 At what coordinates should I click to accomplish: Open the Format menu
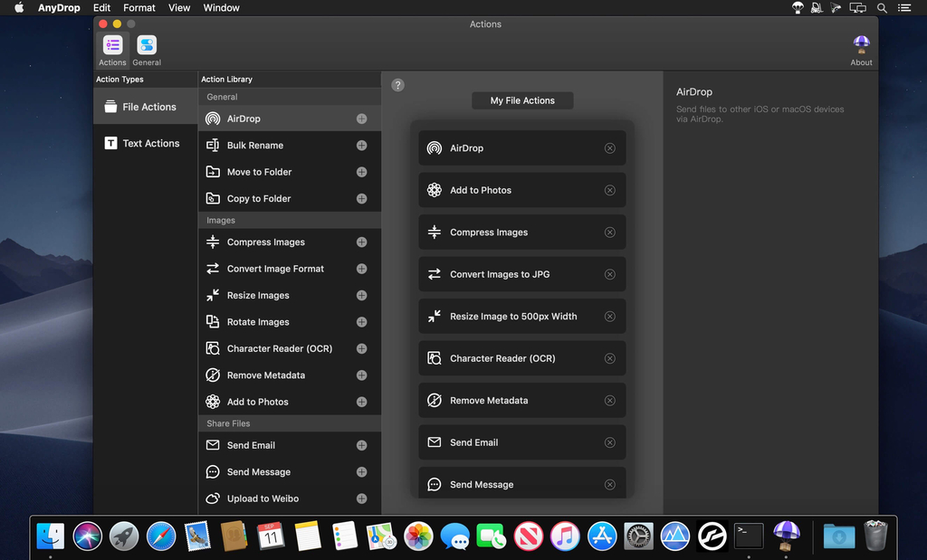pyautogui.click(x=139, y=8)
